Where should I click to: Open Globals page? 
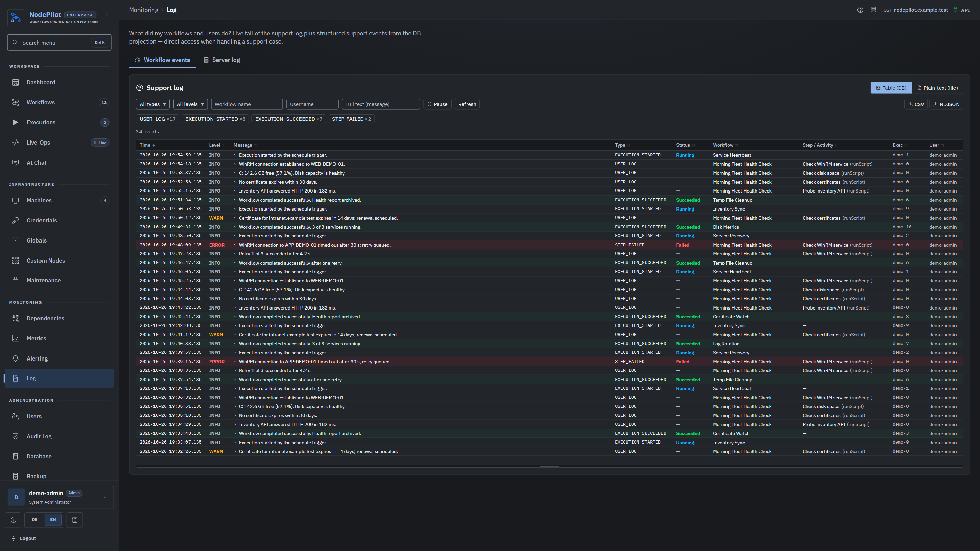(59, 240)
